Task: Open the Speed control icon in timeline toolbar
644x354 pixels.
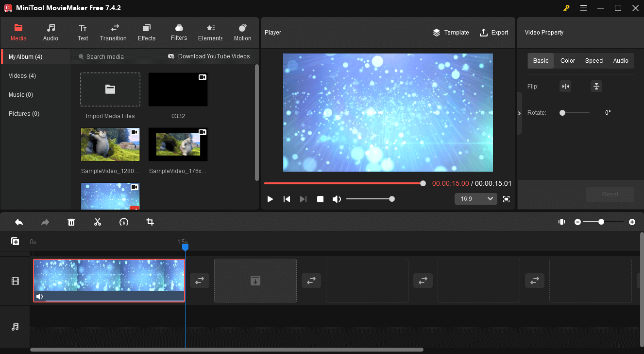Action: [124, 222]
